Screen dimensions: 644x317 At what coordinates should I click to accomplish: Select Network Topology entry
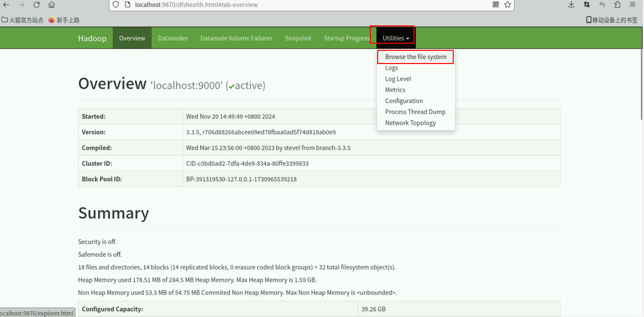(410, 123)
